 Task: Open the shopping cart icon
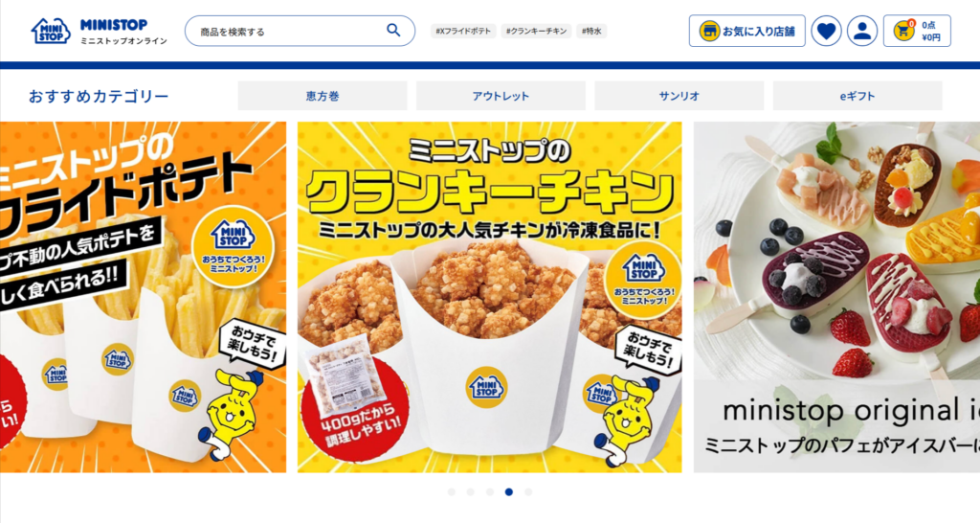902,31
